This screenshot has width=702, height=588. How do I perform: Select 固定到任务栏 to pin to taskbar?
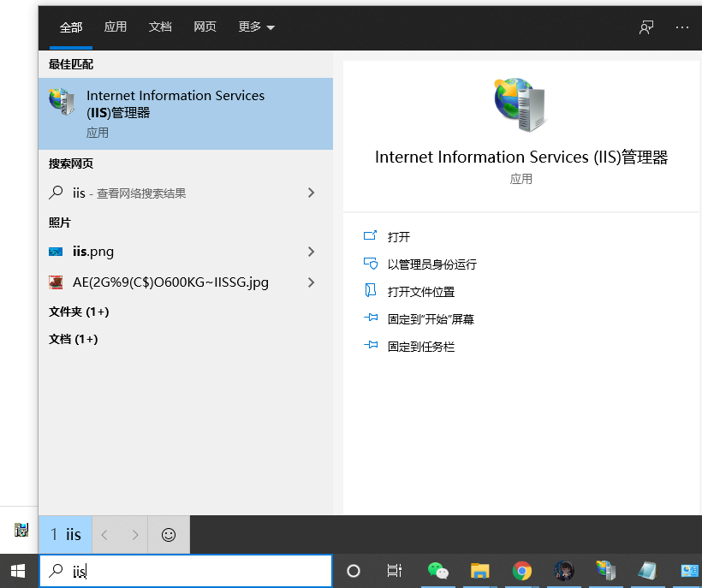pyautogui.click(x=420, y=346)
